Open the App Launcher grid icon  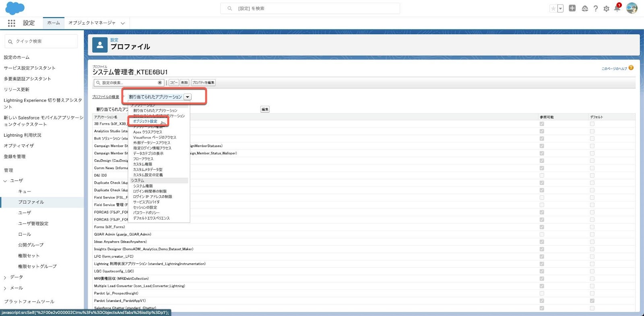tap(11, 23)
